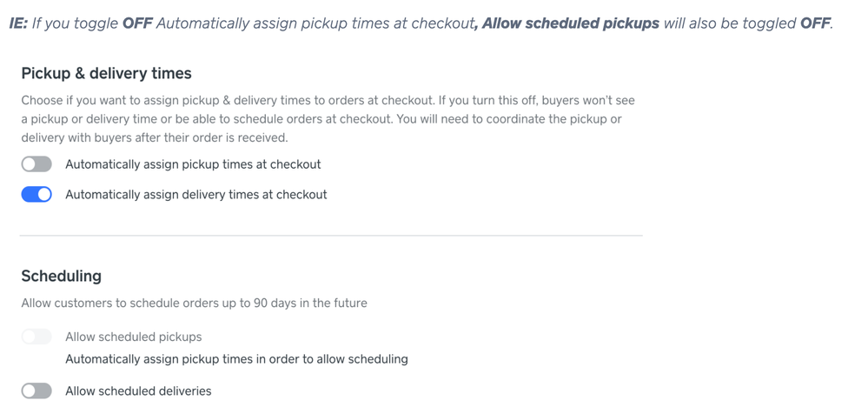Screen dimensions: 868x414
Task: Click the horizontal divider above Scheduling
Action: tap(331, 236)
